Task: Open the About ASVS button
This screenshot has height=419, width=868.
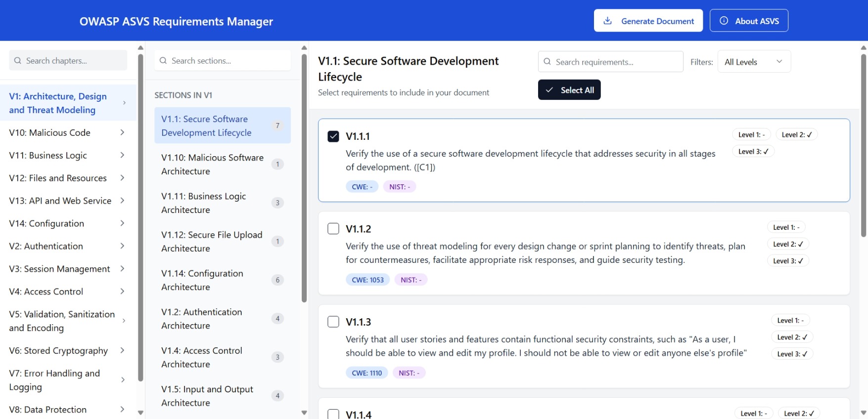Action: [748, 21]
